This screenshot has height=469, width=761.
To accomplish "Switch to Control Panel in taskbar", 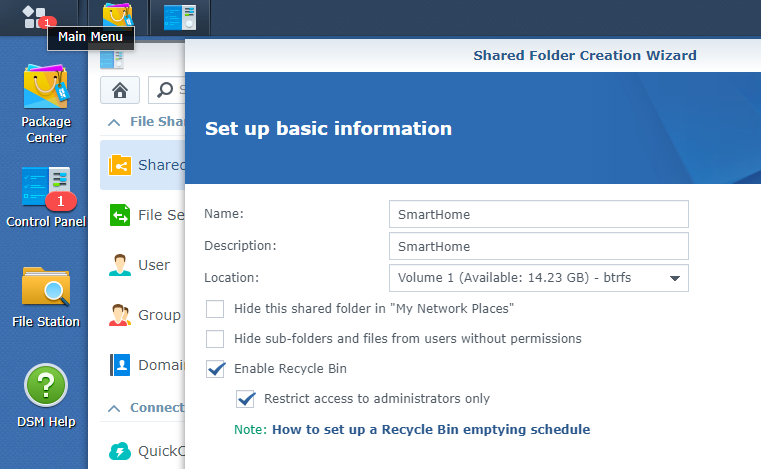I will [180, 17].
